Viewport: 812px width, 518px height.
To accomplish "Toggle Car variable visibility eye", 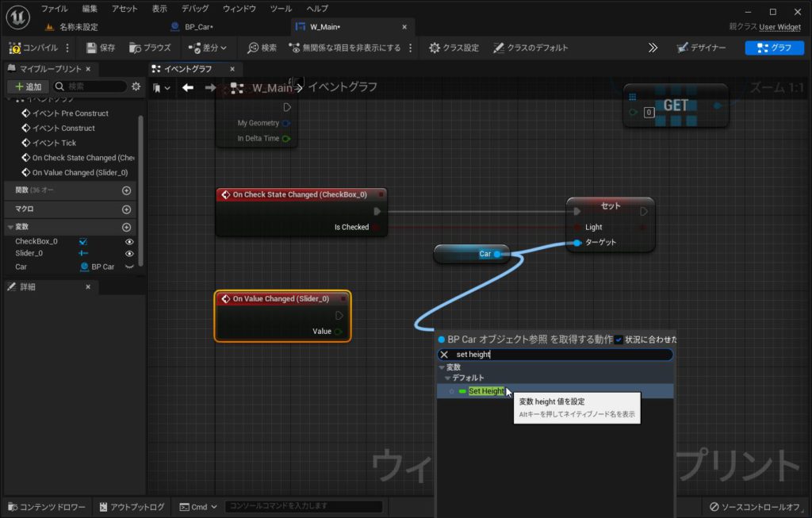I will [129, 267].
